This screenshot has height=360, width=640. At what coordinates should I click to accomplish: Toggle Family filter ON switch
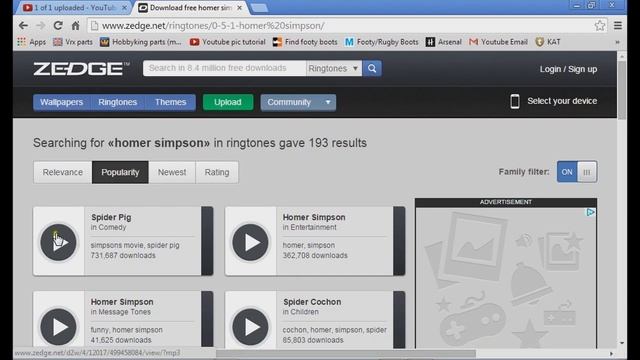577,172
